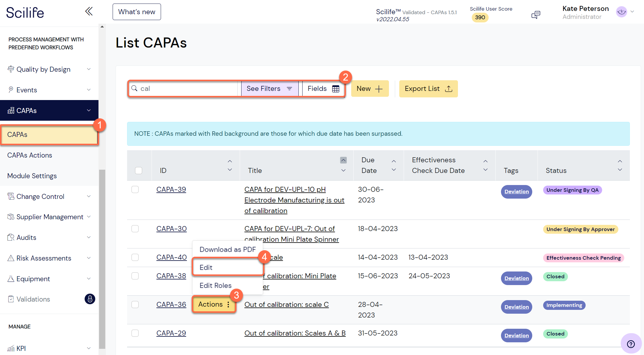Click the Validations clipboard icon

click(11, 299)
